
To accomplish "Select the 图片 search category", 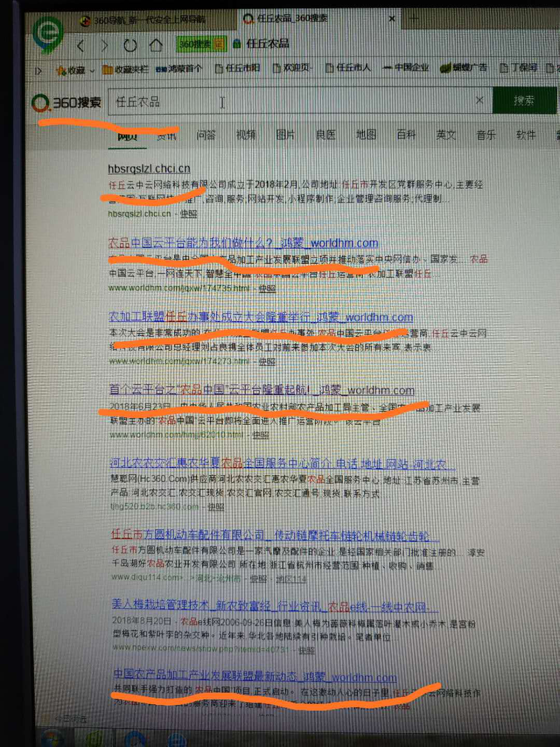I will [x=285, y=135].
